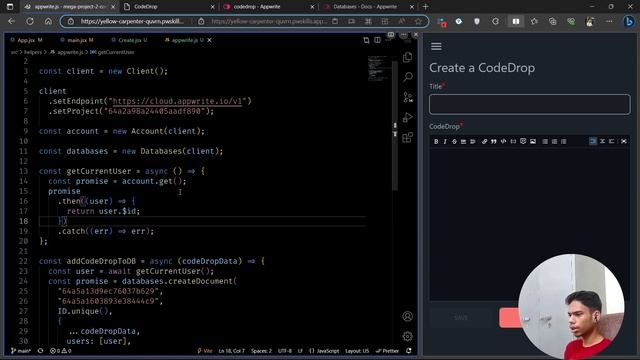
Task: Open the hamburger menu in CodeDrop app
Action: click(436, 47)
